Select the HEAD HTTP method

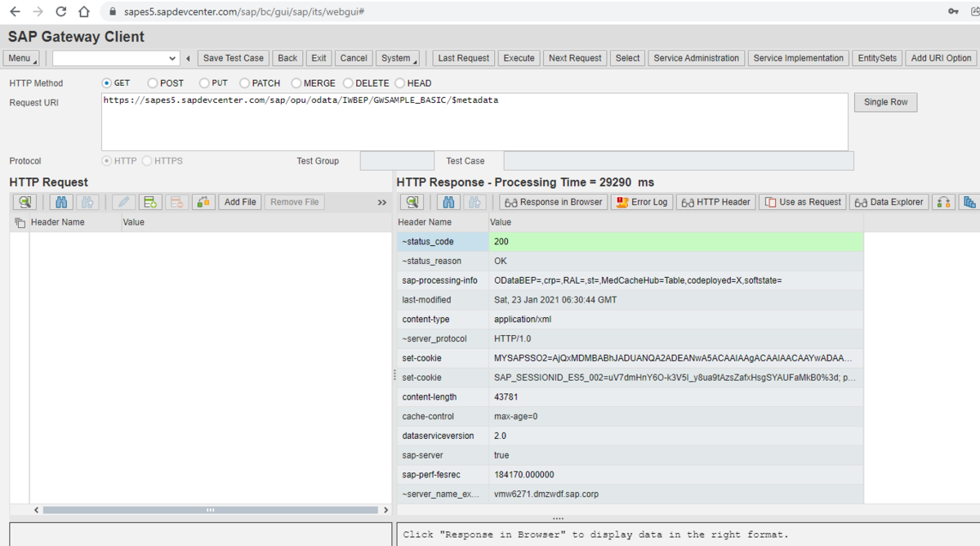tap(399, 83)
